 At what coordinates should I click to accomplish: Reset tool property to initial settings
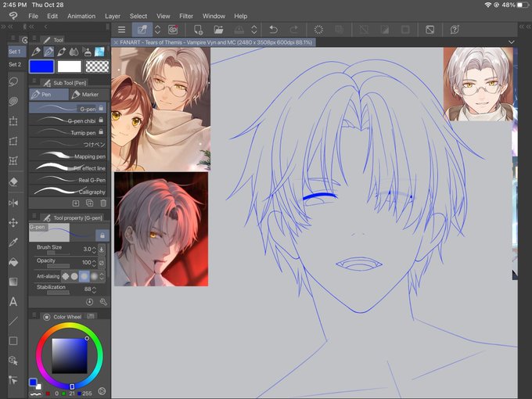(89, 302)
